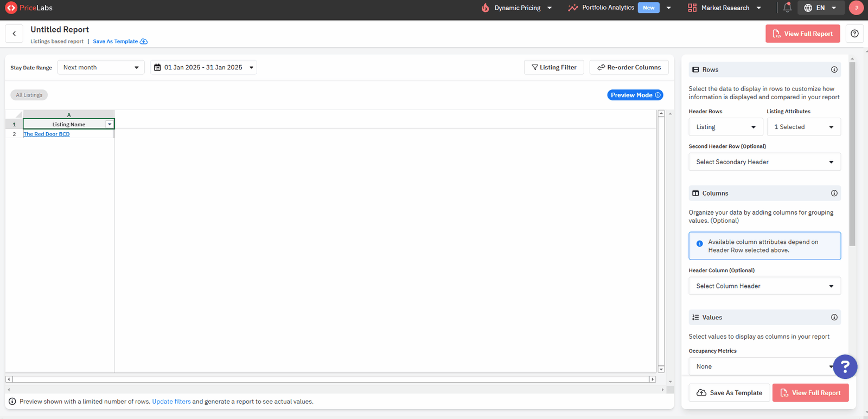Click the PriceLabs logo icon
This screenshot has width=868, height=419.
coord(11,8)
